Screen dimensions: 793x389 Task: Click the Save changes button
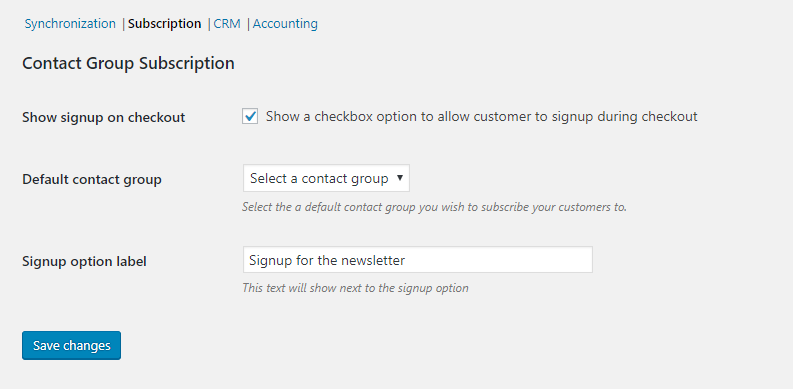[71, 345]
